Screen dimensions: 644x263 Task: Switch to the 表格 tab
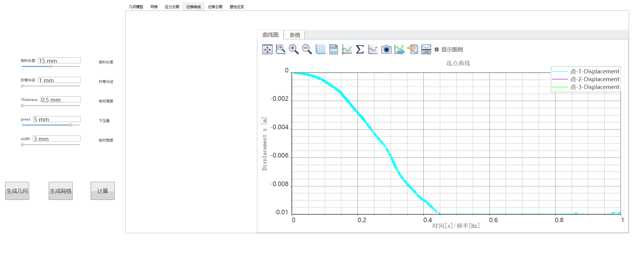pyautogui.click(x=295, y=35)
